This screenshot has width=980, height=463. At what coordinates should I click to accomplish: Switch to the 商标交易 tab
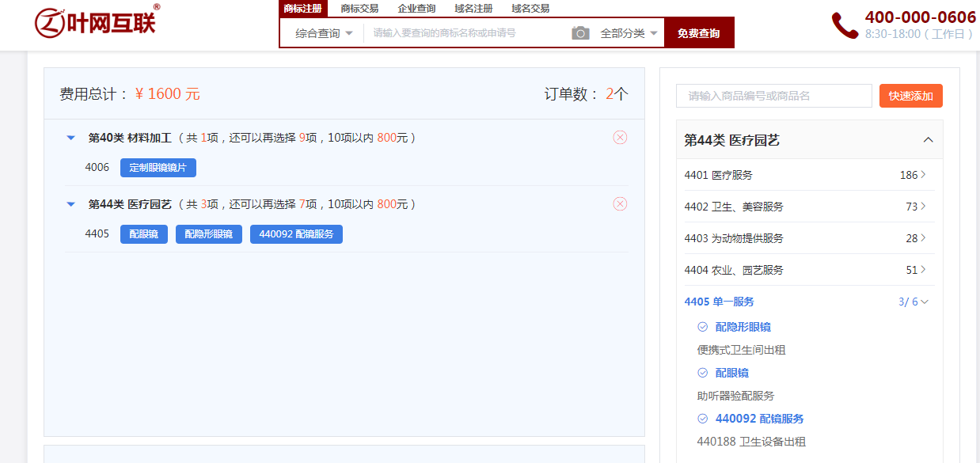[360, 8]
